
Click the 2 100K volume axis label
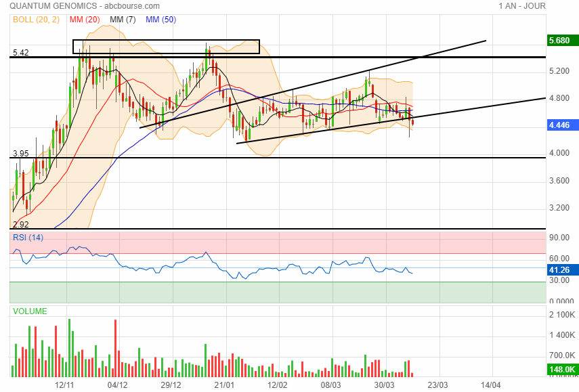tap(562, 315)
